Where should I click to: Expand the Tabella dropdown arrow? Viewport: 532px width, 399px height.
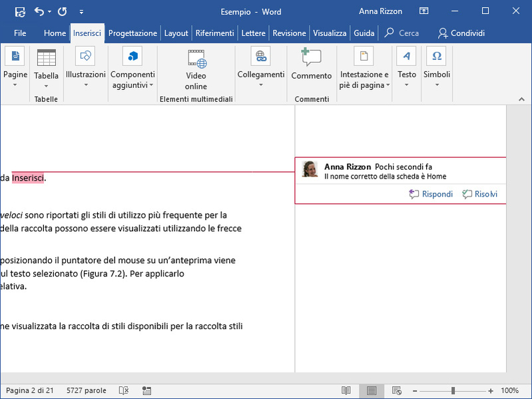[46, 86]
